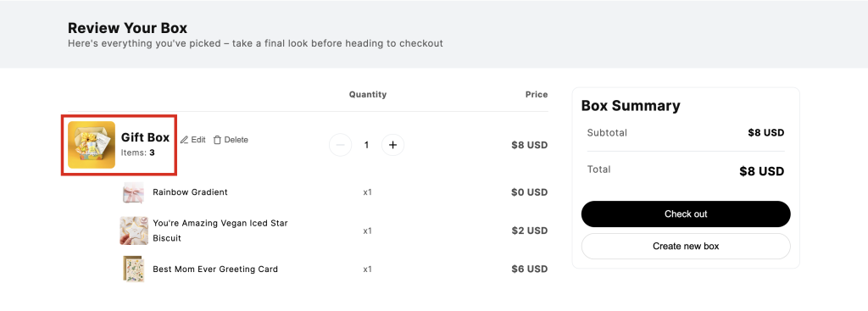Click You're Amazing Vegan Iced Star Biscuit name
The height and width of the screenshot is (311, 868).
[220, 230]
